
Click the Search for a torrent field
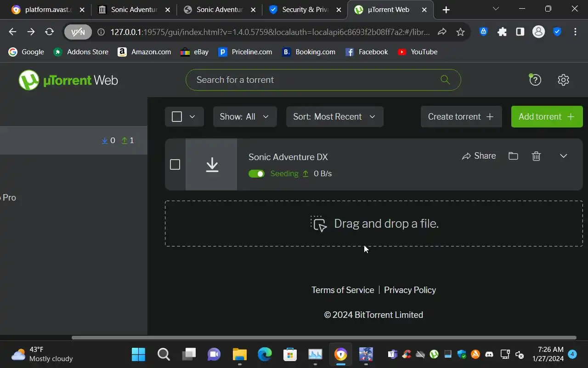323,80
